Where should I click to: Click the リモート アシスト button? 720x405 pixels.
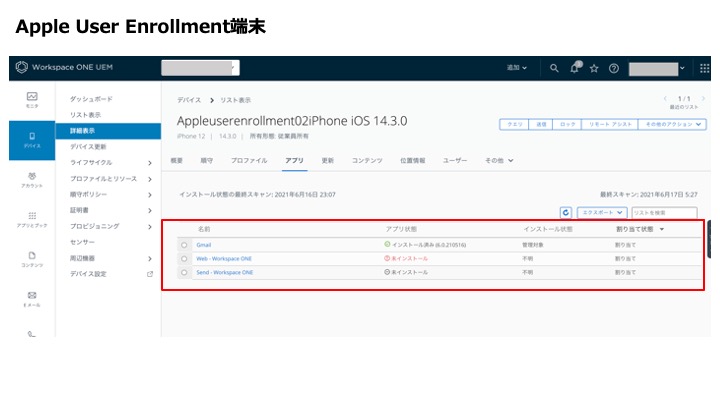click(610, 124)
